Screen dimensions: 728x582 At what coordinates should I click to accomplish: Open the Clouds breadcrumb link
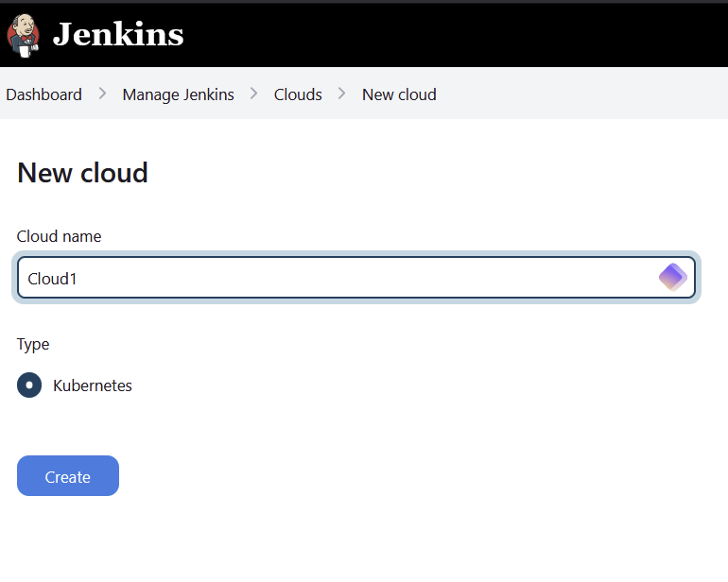click(x=298, y=94)
